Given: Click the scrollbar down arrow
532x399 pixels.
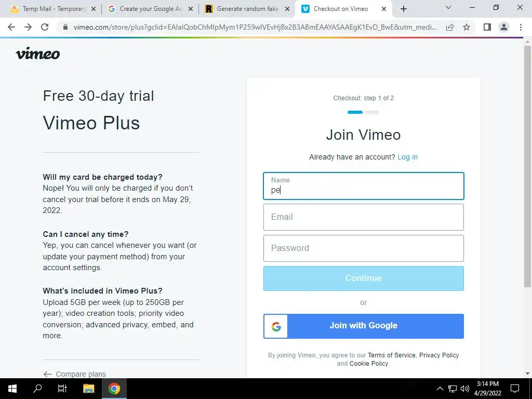Looking at the screenshot, I should [x=527, y=374].
